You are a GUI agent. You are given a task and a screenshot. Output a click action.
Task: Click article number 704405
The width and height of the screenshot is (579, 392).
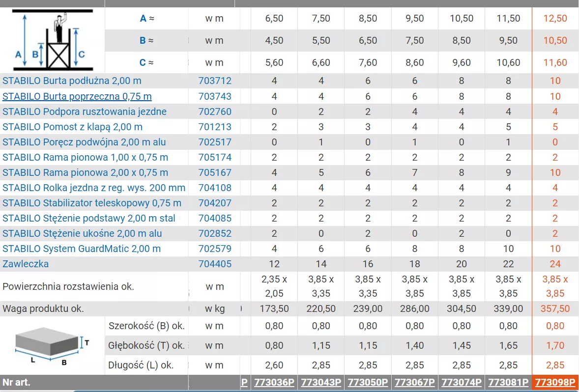(215, 264)
